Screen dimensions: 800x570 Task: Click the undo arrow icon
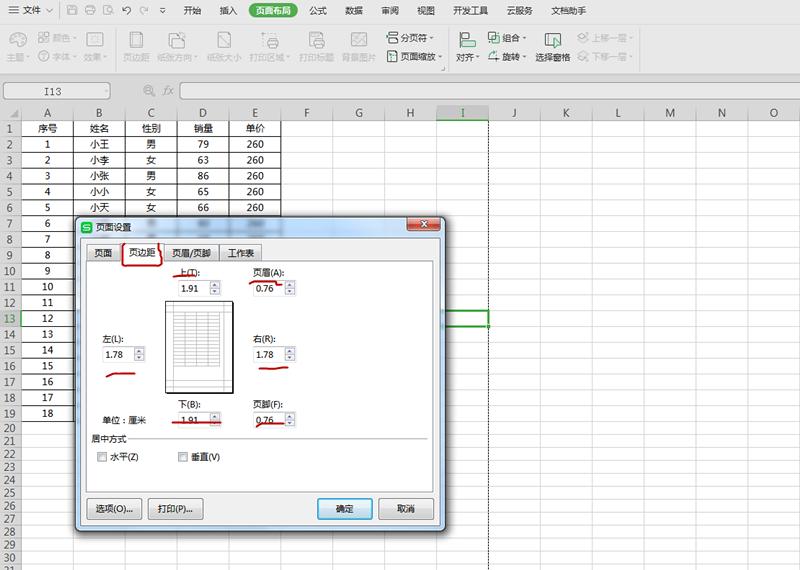[x=127, y=10]
